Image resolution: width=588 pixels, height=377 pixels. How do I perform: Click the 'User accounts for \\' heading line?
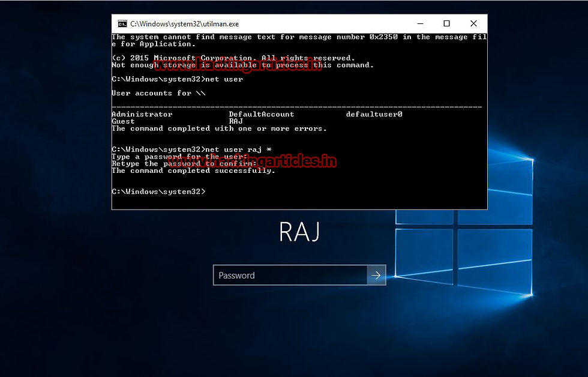(x=158, y=93)
